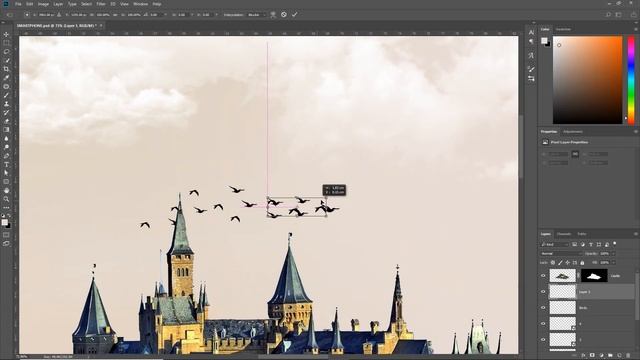Open the Properties panel options menu
The image size is (640, 360).
point(636,131)
